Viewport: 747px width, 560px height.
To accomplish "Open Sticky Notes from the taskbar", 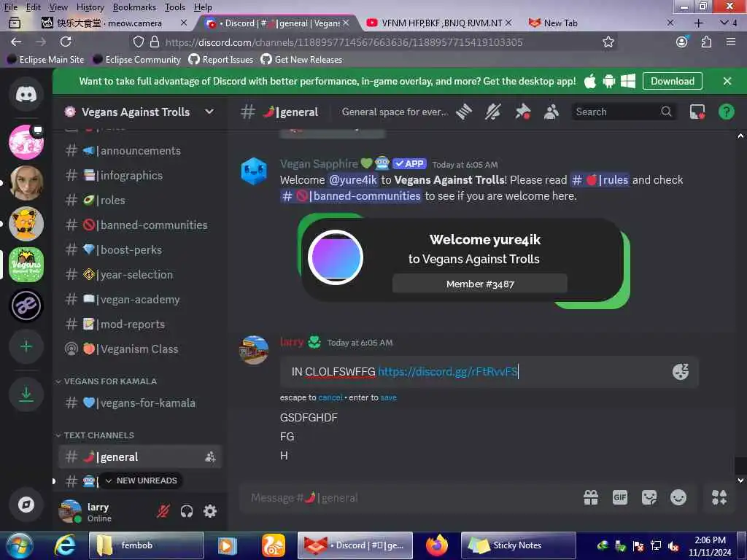I will pos(518,545).
